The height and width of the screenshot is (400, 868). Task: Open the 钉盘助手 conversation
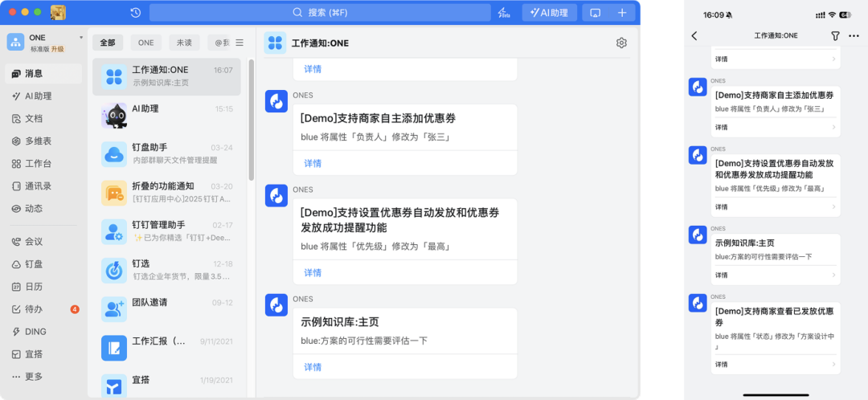coord(166,153)
